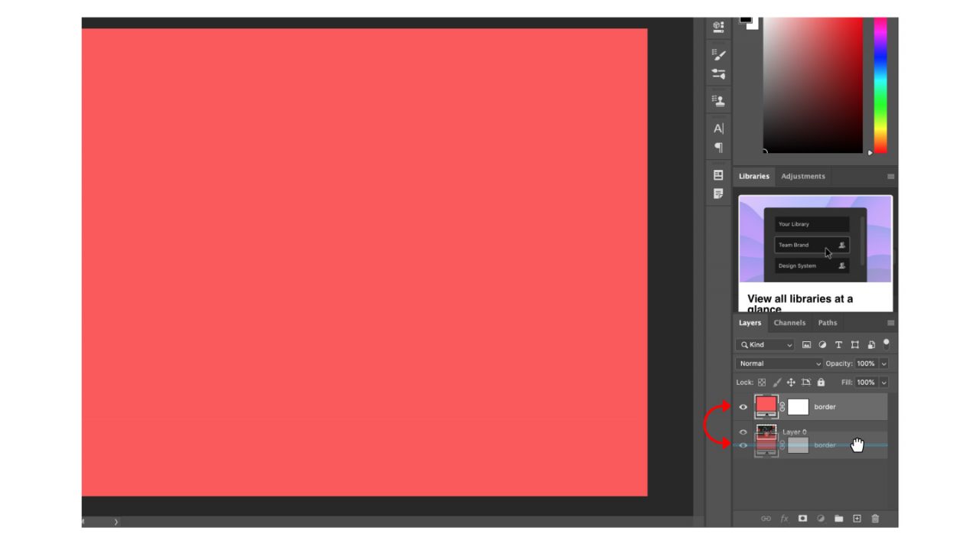The width and height of the screenshot is (980, 544).
Task: Enable Lock Transparent Pixels in Layers panel
Action: 763,382
